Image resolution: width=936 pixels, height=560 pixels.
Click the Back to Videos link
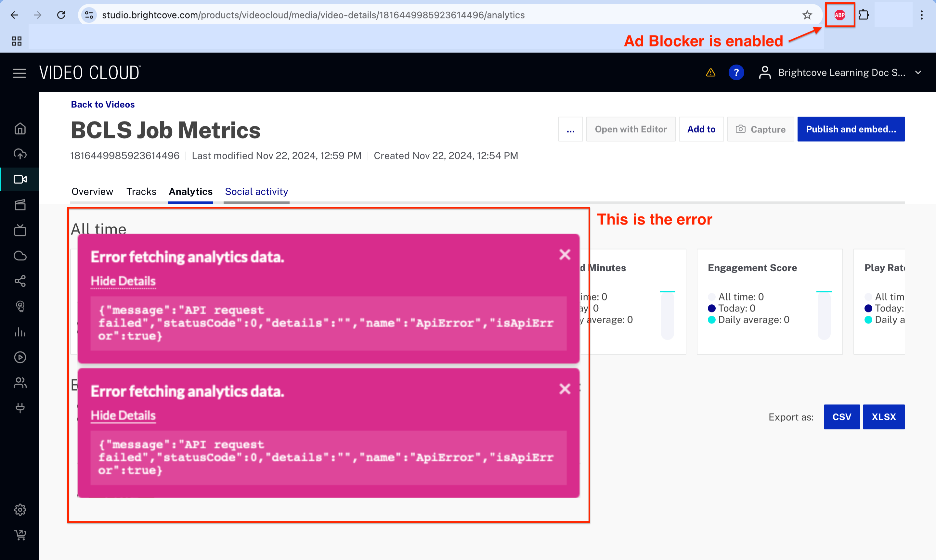[x=102, y=104]
